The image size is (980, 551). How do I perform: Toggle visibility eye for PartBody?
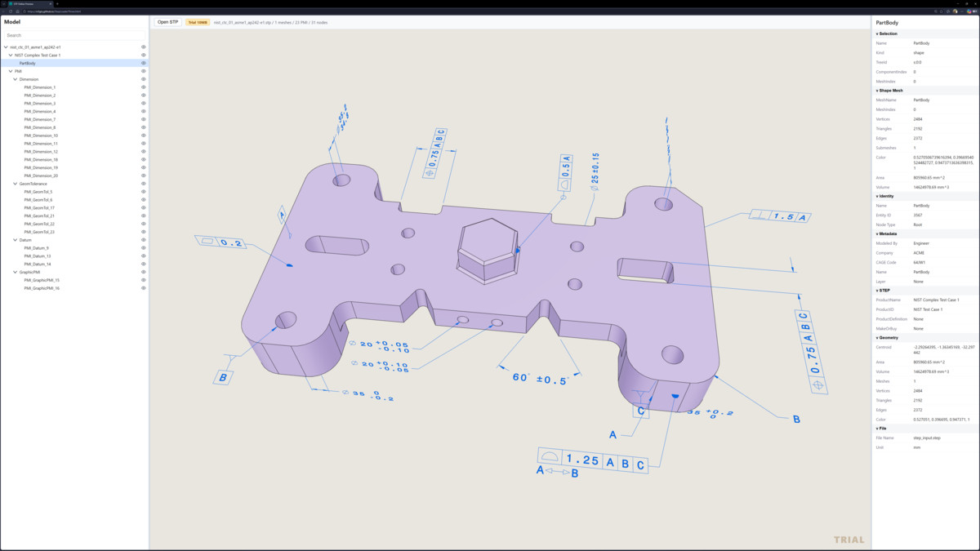click(x=144, y=63)
